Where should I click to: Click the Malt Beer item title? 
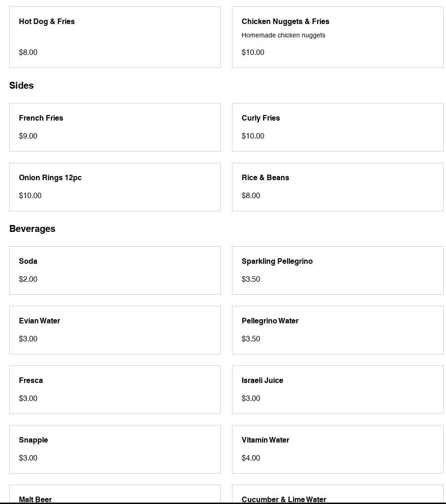pyautogui.click(x=36, y=499)
